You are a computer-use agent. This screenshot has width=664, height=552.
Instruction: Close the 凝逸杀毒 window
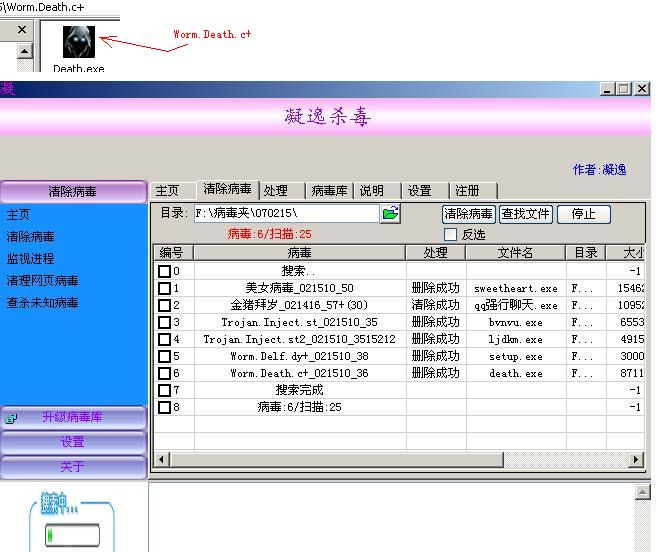[x=642, y=89]
